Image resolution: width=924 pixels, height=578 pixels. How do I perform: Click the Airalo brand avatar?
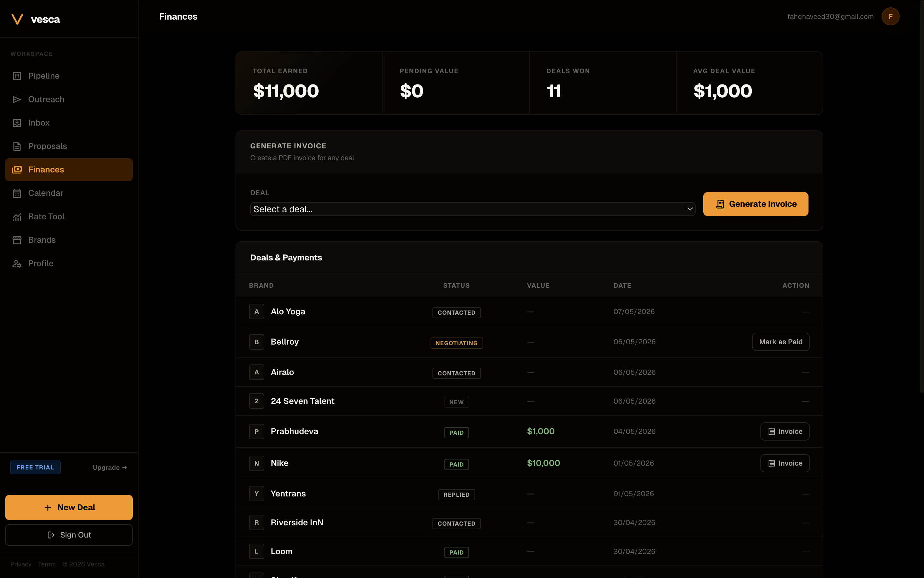tap(257, 372)
